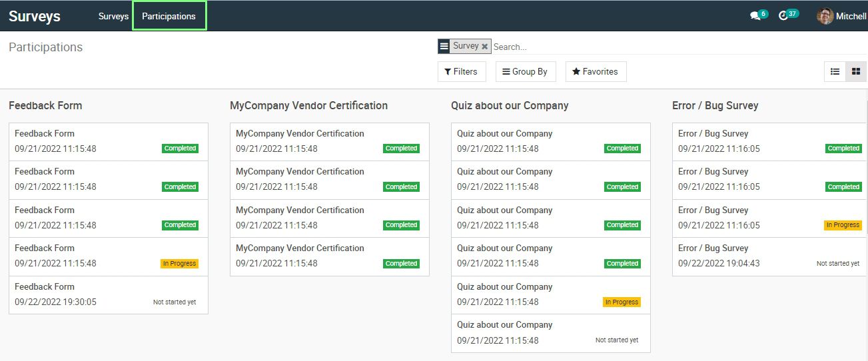Open the activities clock icon

click(x=783, y=16)
